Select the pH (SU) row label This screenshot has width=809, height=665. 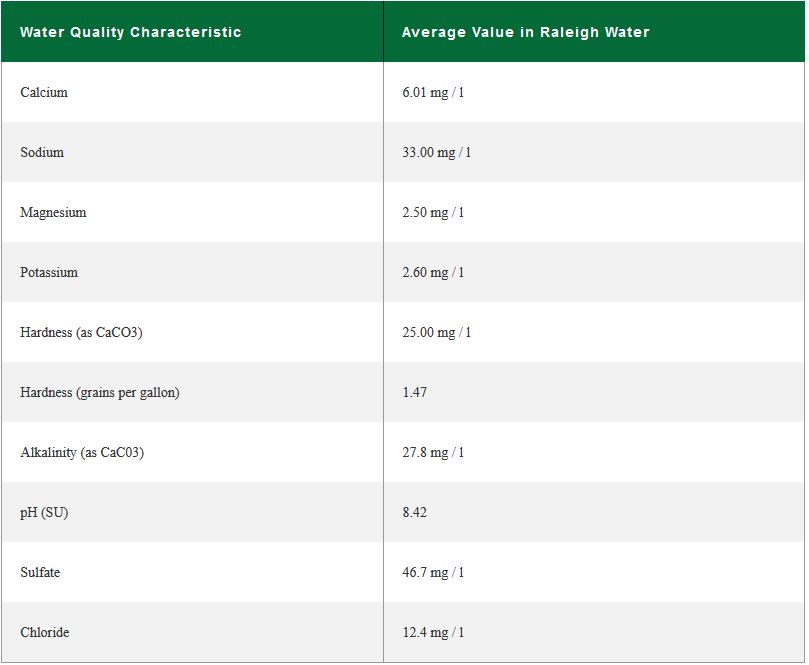tap(44, 513)
